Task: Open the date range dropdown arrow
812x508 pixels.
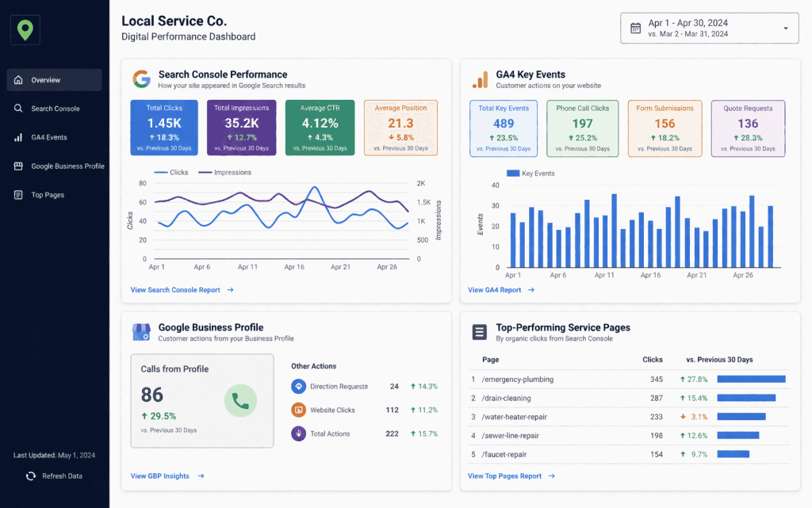Action: coord(786,29)
